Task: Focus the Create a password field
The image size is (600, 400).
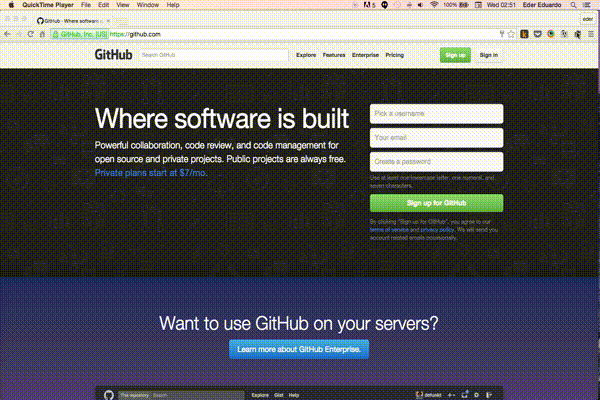Action: tap(436, 162)
